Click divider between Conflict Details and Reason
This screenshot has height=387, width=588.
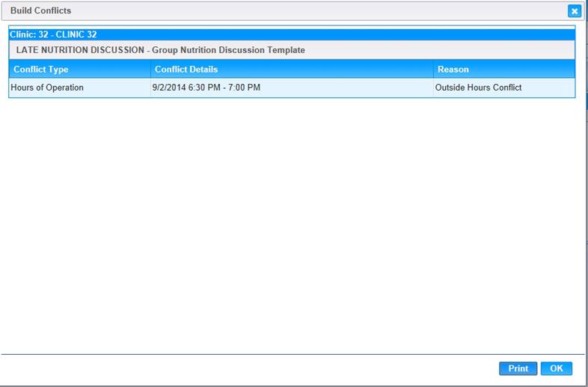coord(433,70)
